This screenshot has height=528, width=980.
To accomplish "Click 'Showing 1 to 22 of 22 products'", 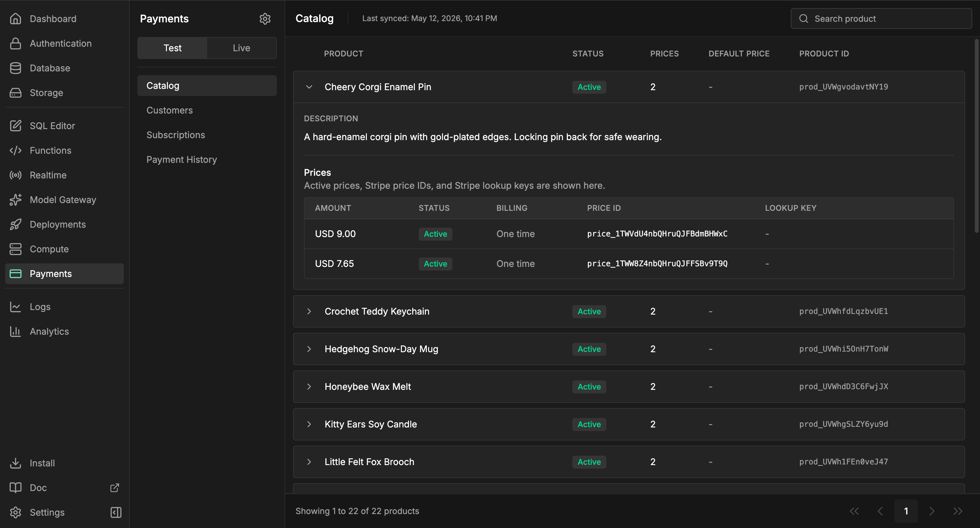I will [357, 511].
